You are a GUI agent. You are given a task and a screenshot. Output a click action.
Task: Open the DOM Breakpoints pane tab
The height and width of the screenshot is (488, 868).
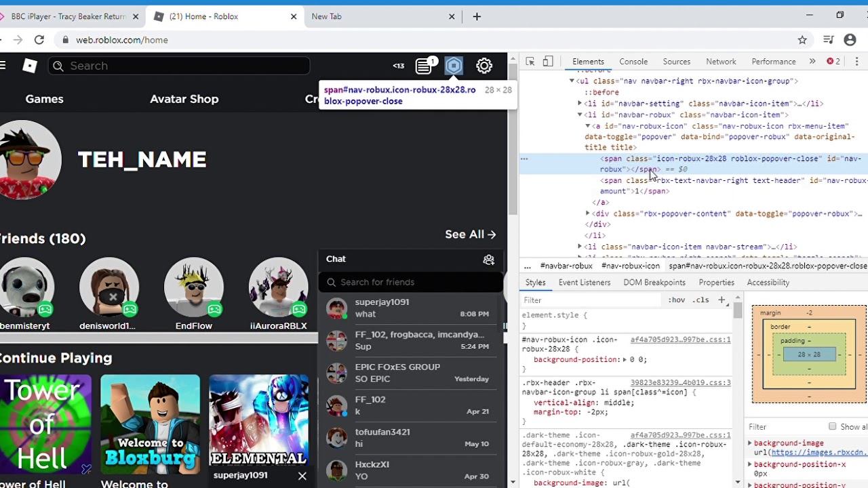tap(654, 282)
